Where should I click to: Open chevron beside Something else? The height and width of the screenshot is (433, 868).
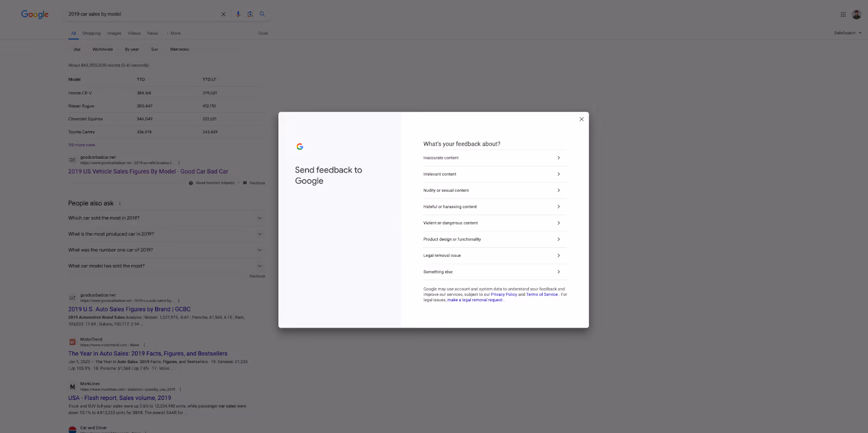tap(559, 272)
